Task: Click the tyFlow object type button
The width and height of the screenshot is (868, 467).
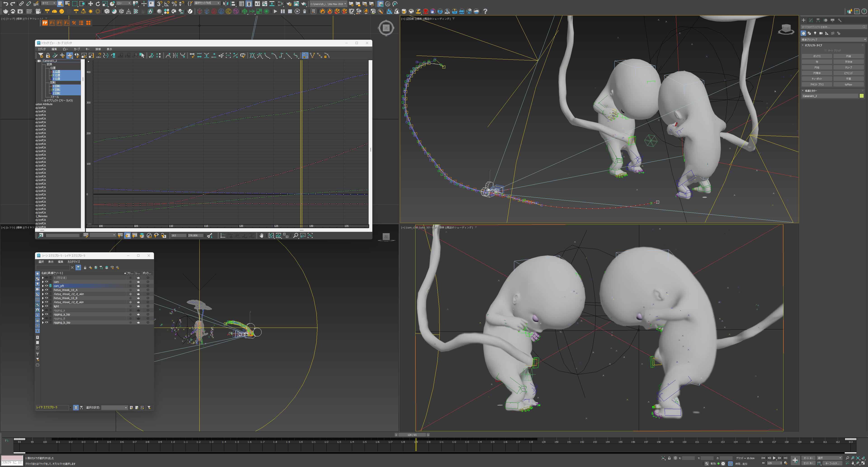Action: 848,84
